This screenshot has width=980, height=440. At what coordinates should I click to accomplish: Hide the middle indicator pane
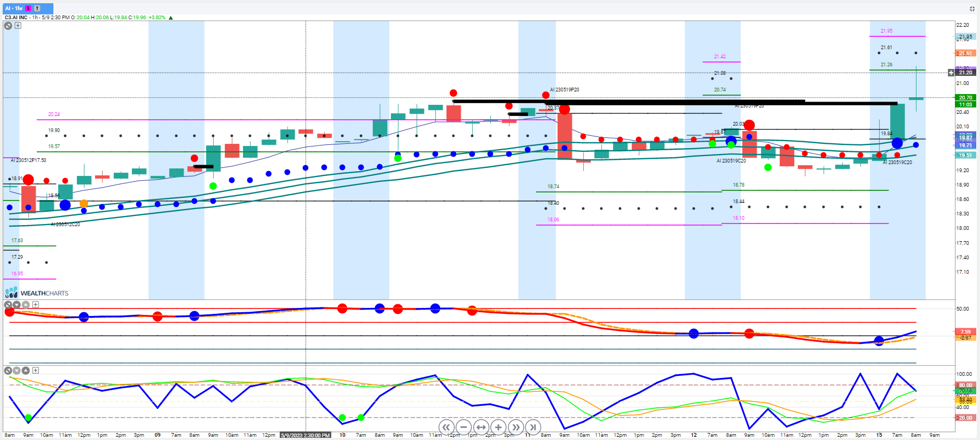coord(8,305)
